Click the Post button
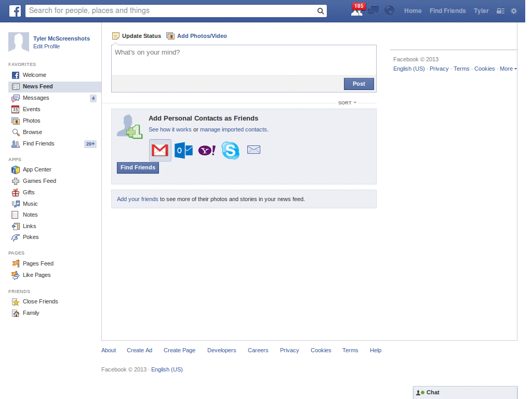The image size is (532, 399). point(358,84)
